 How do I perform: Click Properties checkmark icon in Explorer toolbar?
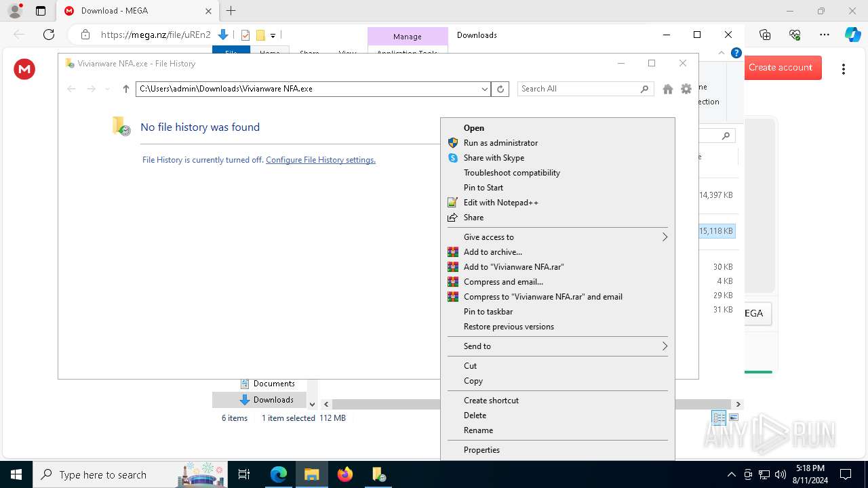[245, 35]
